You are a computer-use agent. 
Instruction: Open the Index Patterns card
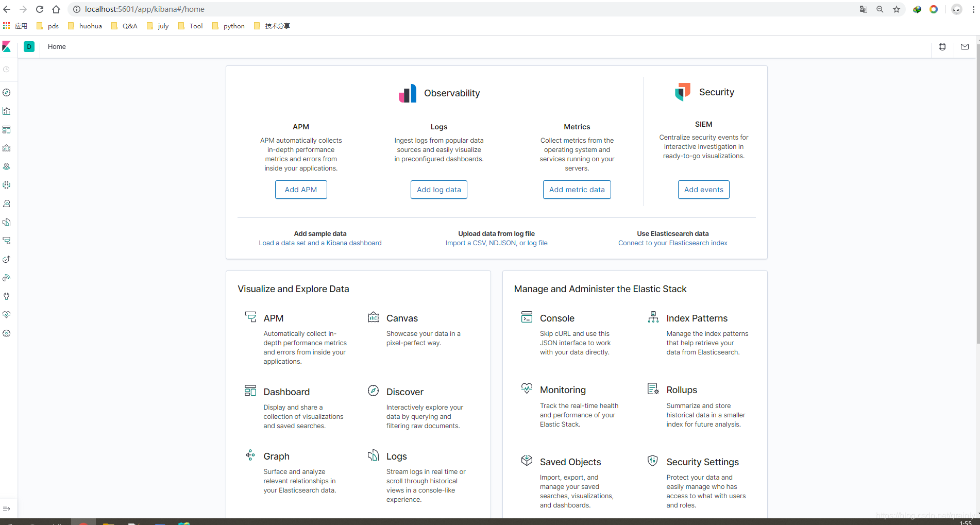tap(700, 333)
